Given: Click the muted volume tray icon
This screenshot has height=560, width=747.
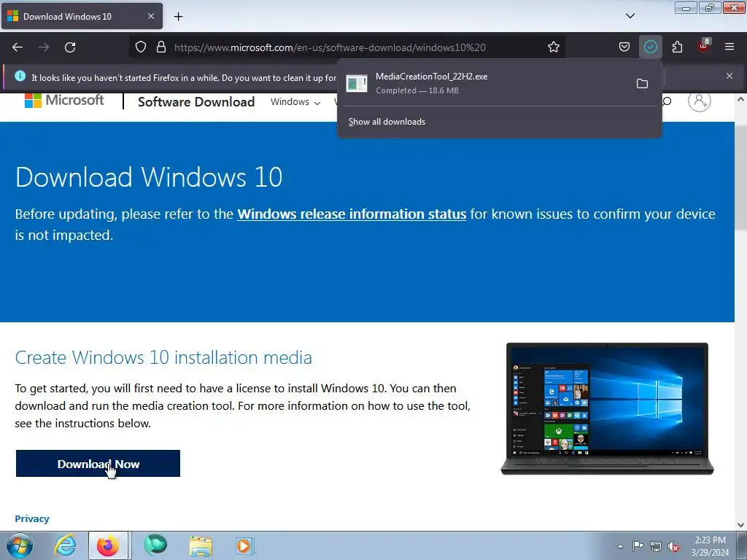Looking at the screenshot, I should point(673,546).
